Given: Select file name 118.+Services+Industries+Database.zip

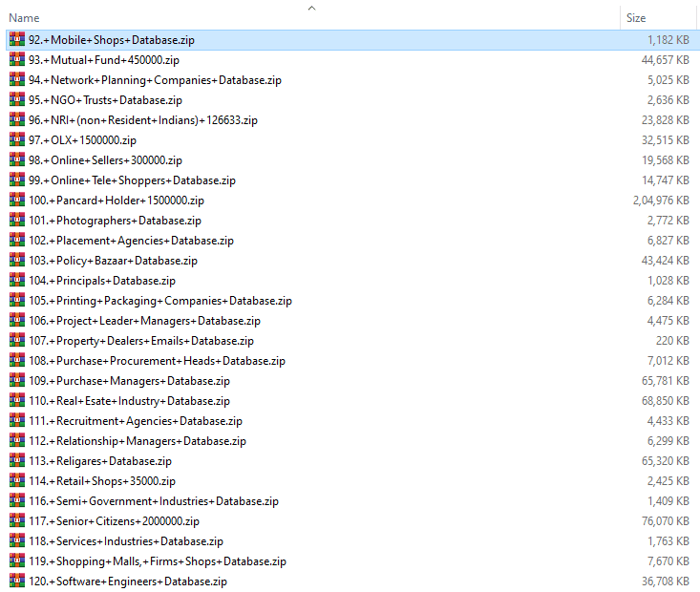Looking at the screenshot, I should pos(126,541).
